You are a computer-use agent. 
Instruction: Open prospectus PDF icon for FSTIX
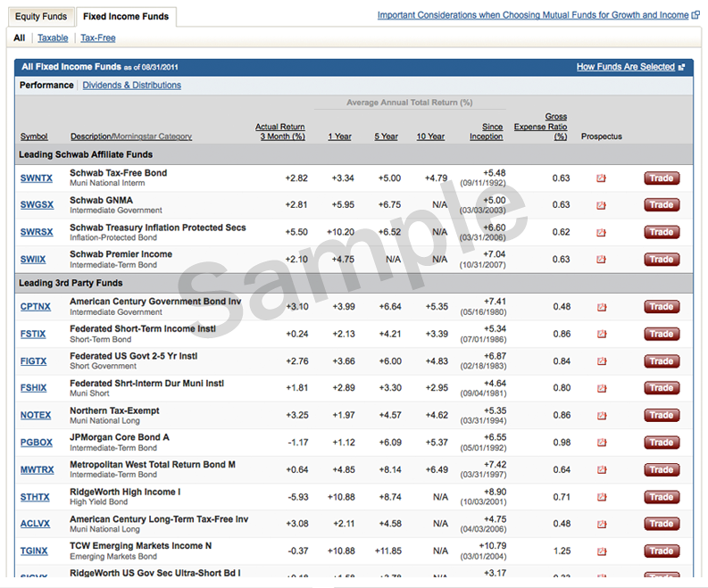[602, 334]
